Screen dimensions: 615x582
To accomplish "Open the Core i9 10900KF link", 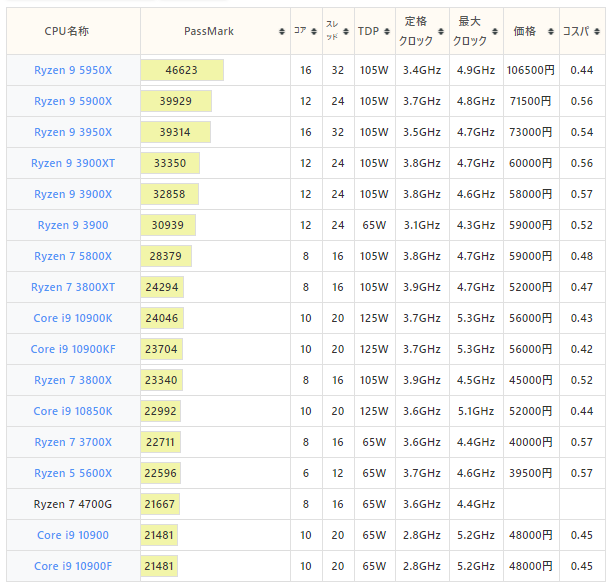I will (73, 349).
